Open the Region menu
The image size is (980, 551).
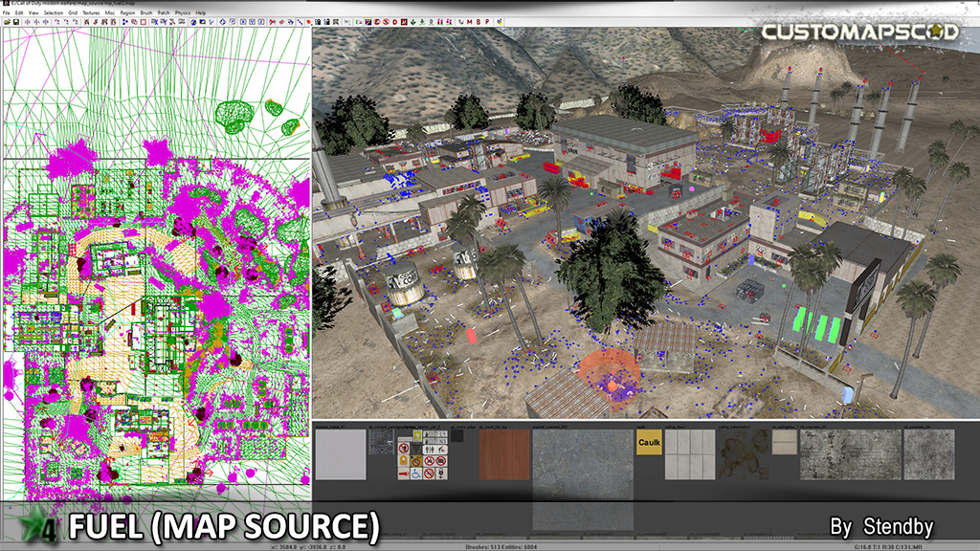(x=127, y=12)
